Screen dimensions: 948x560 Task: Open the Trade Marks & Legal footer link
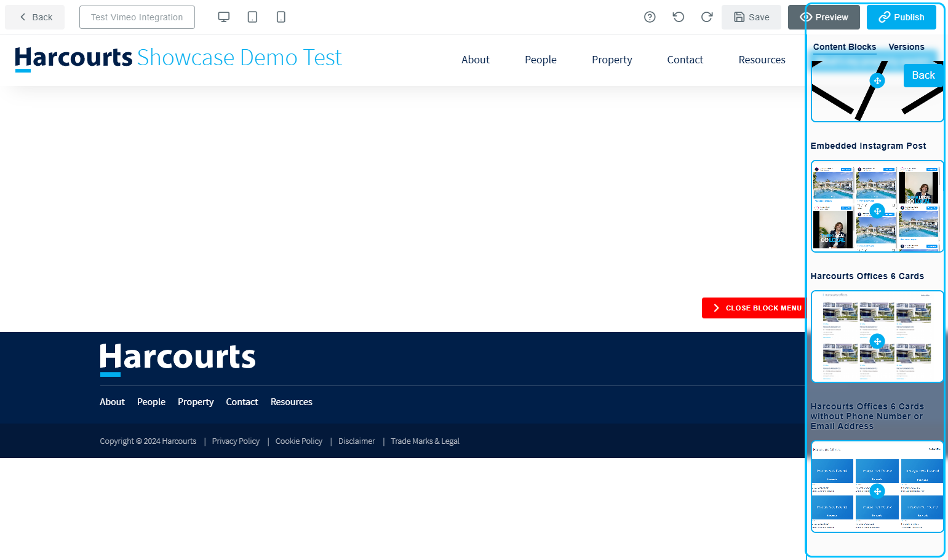(x=425, y=441)
